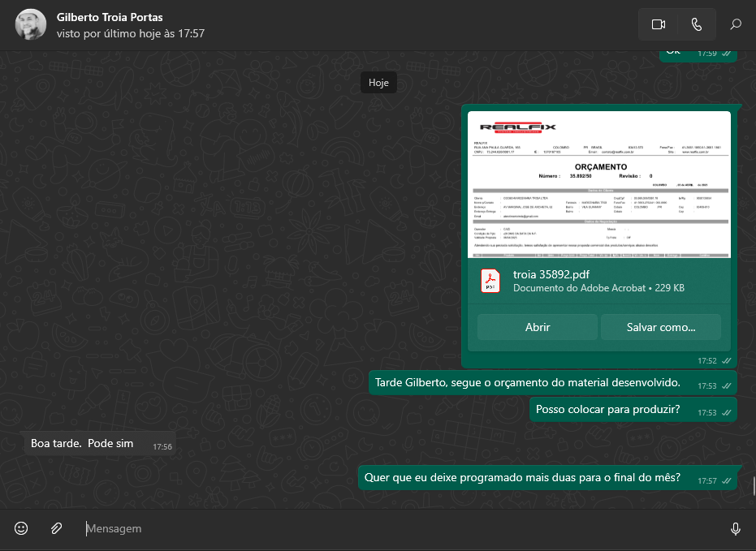Viewport: 756px width, 551px height.
Task: Open Gilberto's profile picture
Action: tap(31, 24)
